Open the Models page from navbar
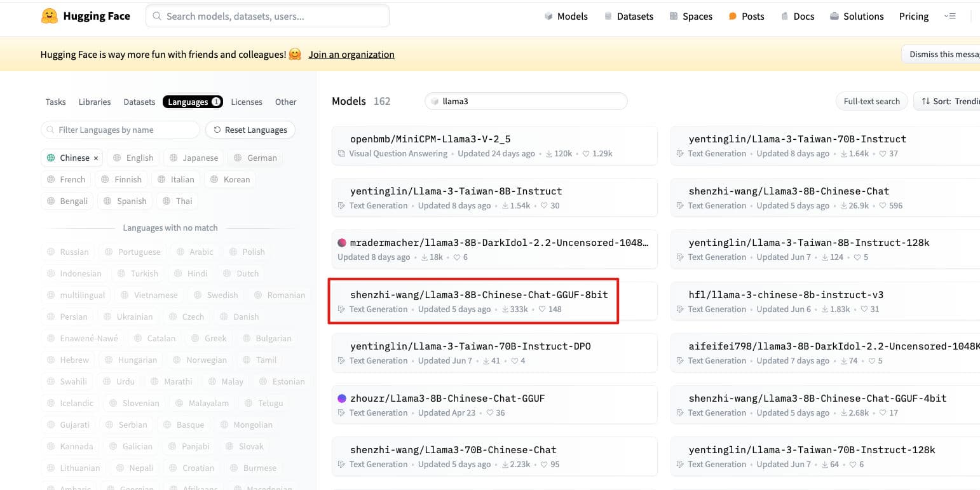 click(x=566, y=17)
